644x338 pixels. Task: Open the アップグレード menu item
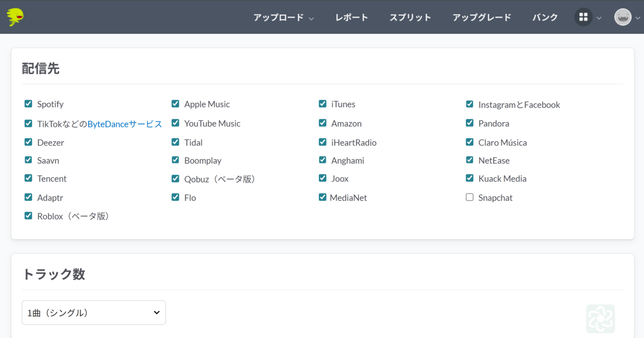coord(482,17)
